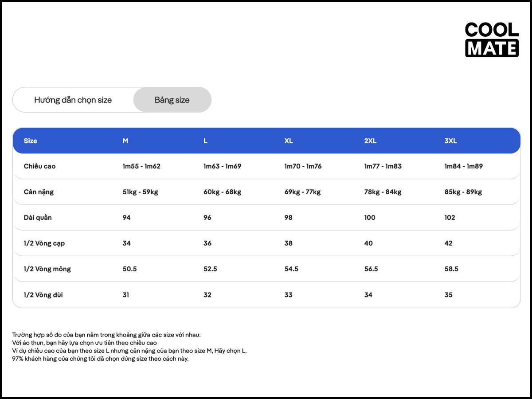Click the Dài quần row label
The height and width of the screenshot is (399, 532).
point(38,218)
